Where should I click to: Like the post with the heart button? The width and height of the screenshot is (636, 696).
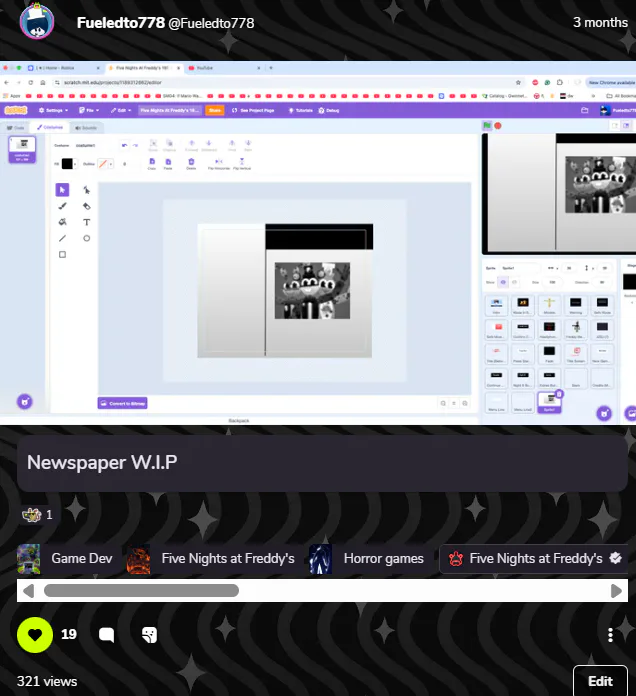pos(35,635)
